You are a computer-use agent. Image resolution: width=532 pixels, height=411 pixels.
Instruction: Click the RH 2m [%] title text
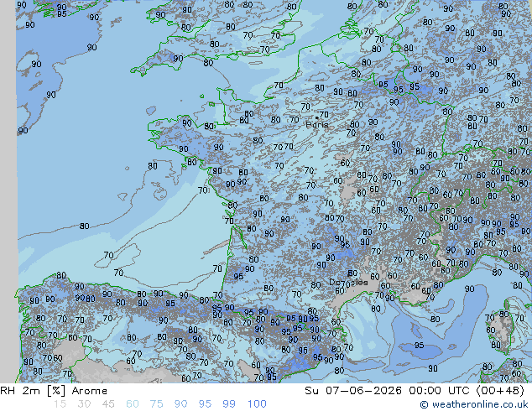33,391
